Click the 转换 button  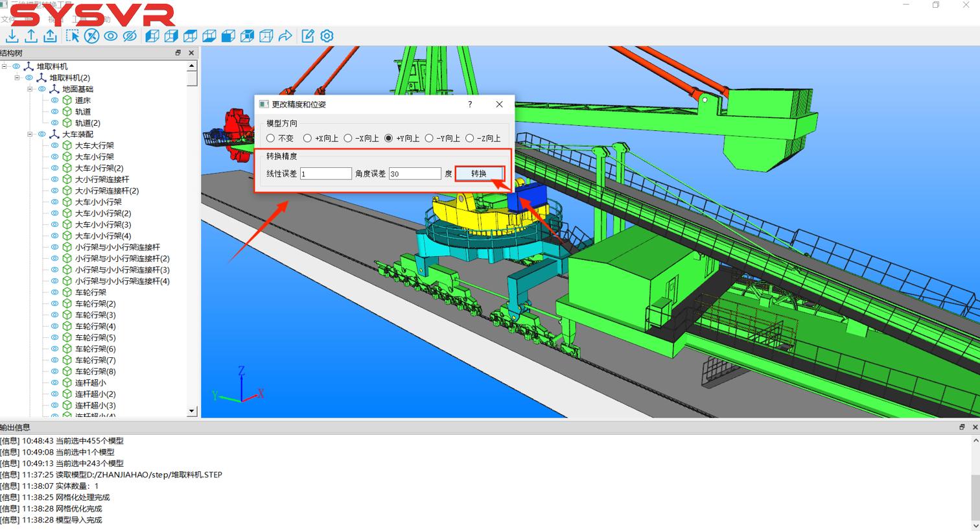click(x=479, y=174)
